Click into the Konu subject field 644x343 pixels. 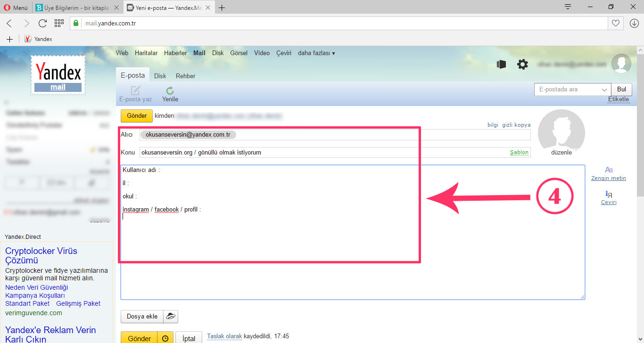click(321, 153)
